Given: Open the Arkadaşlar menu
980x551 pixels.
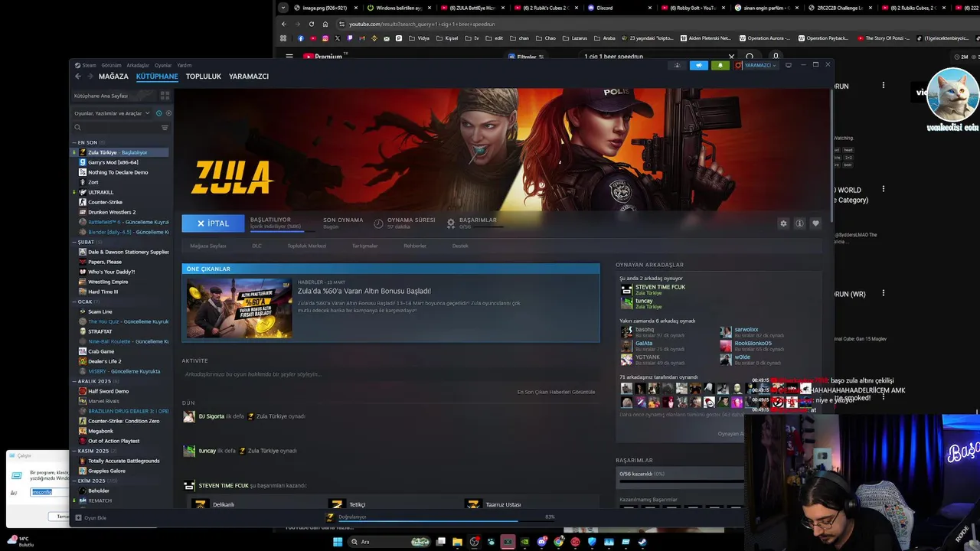Looking at the screenshot, I should 138,65.
